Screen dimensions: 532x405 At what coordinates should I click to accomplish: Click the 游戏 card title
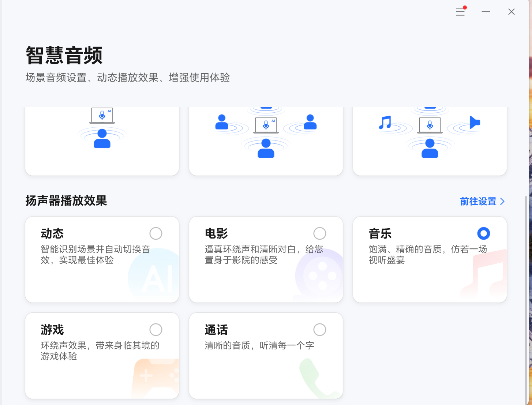point(52,330)
